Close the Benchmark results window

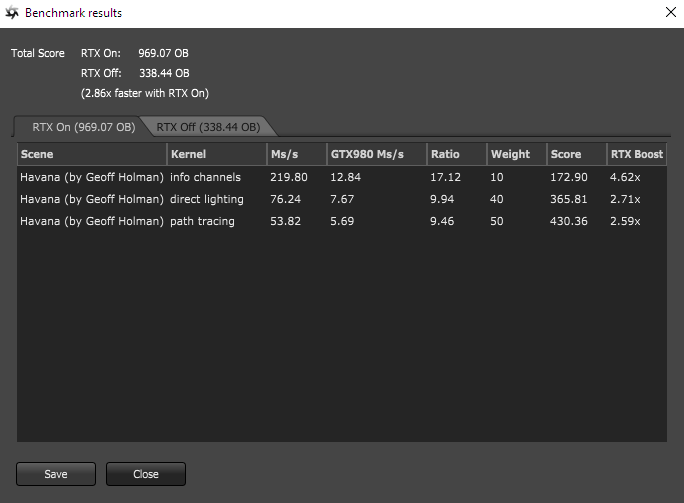tap(671, 12)
